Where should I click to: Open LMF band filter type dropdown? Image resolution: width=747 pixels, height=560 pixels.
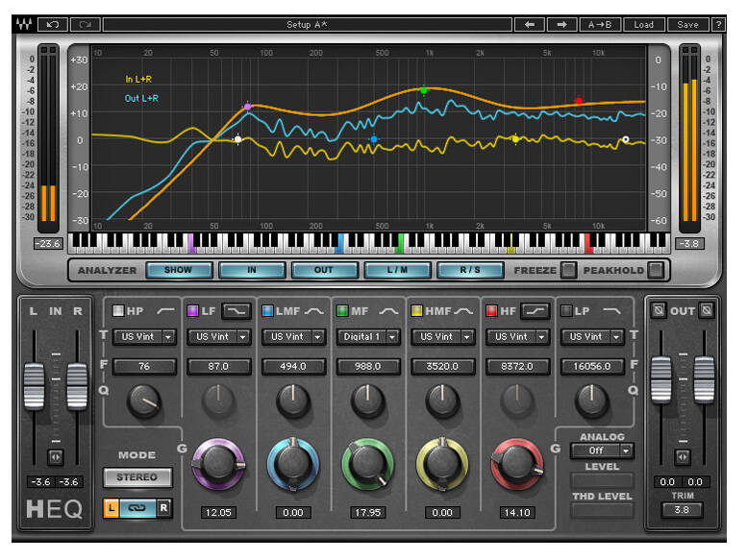coord(293,337)
